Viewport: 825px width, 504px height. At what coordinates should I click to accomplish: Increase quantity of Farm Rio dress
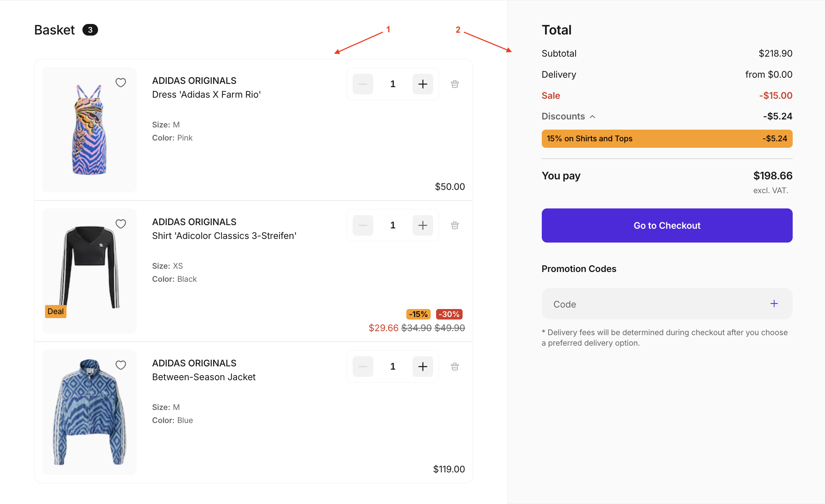point(423,84)
